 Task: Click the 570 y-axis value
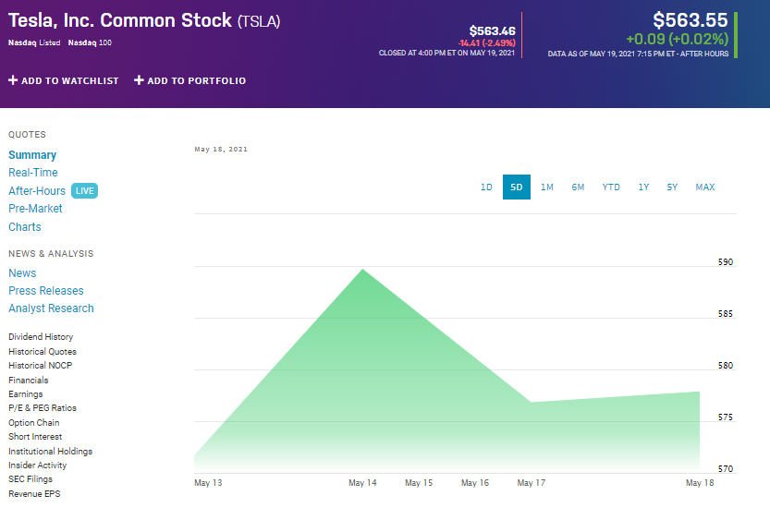pos(726,468)
